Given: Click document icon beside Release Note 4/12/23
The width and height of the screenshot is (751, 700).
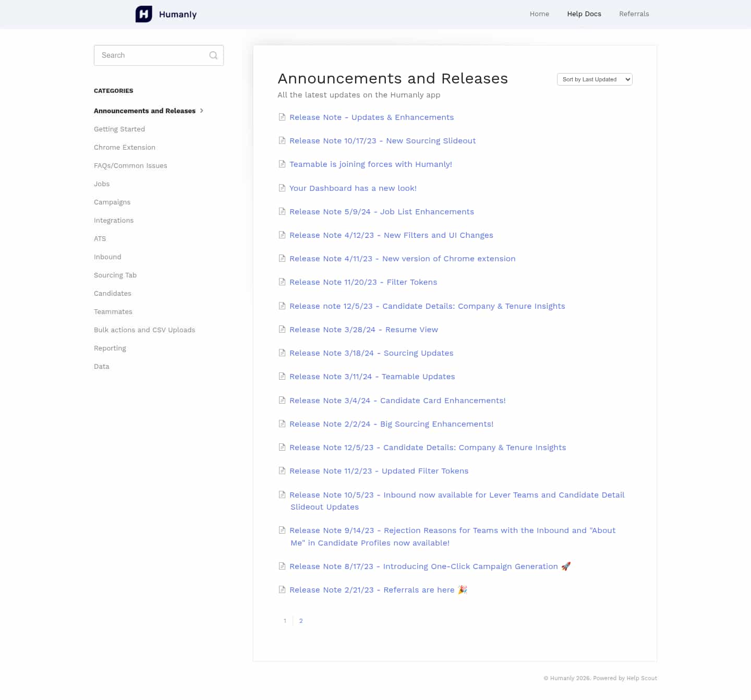Looking at the screenshot, I should (282, 235).
